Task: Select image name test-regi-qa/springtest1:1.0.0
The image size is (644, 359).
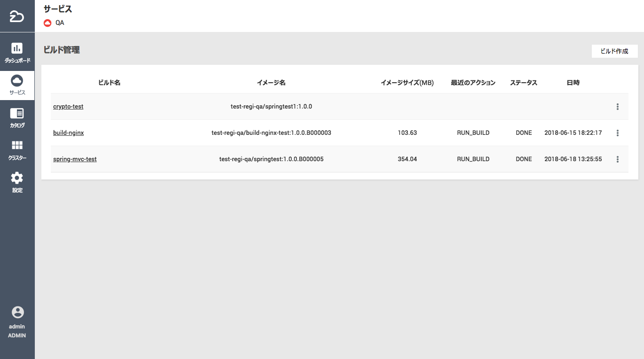Action: pyautogui.click(x=271, y=107)
